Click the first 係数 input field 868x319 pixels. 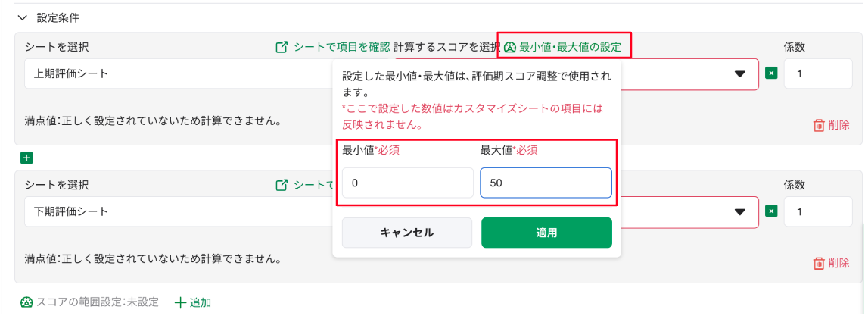[x=818, y=73]
